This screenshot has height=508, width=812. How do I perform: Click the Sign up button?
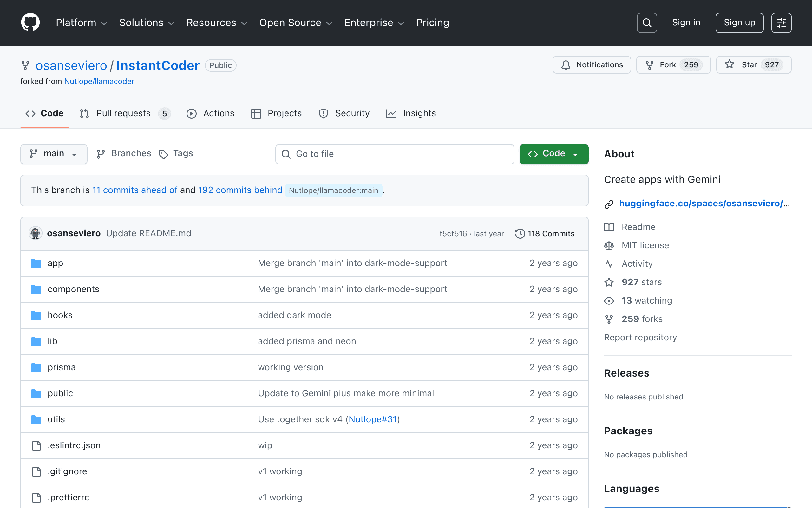(x=739, y=23)
